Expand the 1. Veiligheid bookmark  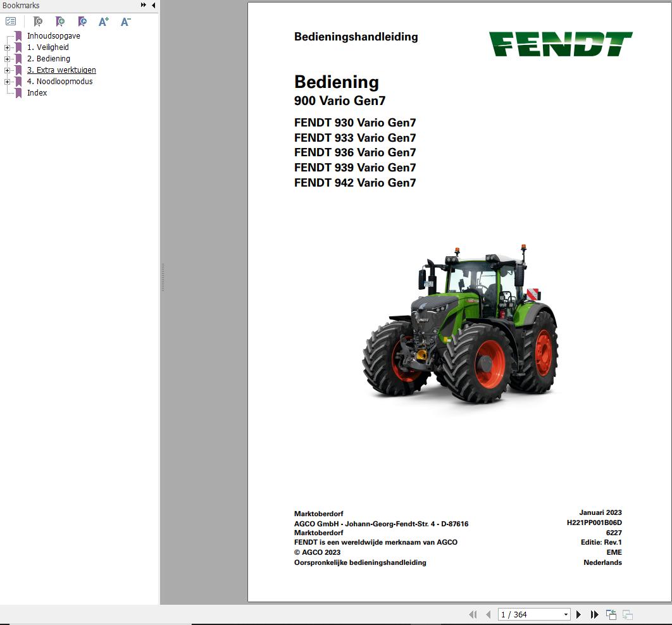[7, 47]
